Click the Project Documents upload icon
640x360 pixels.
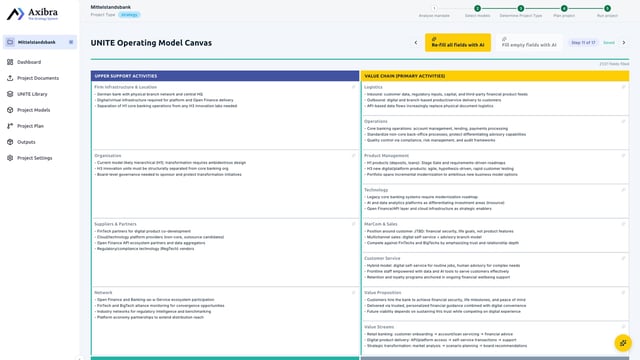[10, 78]
